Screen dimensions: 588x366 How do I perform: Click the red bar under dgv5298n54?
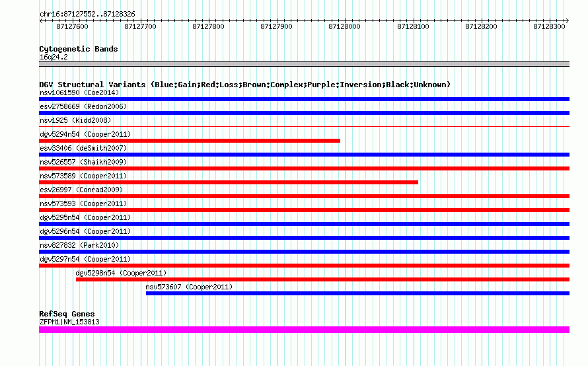pyautogui.click(x=322, y=279)
